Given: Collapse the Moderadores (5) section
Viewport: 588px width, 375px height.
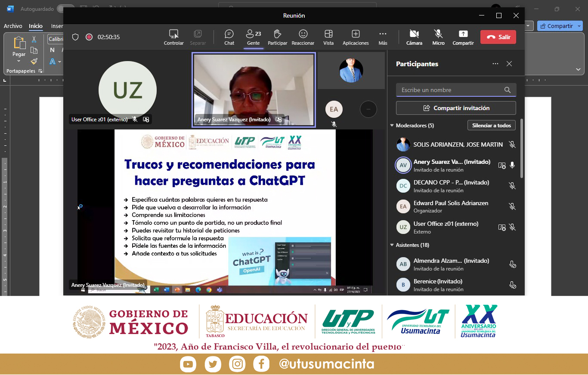Looking at the screenshot, I should (392, 126).
